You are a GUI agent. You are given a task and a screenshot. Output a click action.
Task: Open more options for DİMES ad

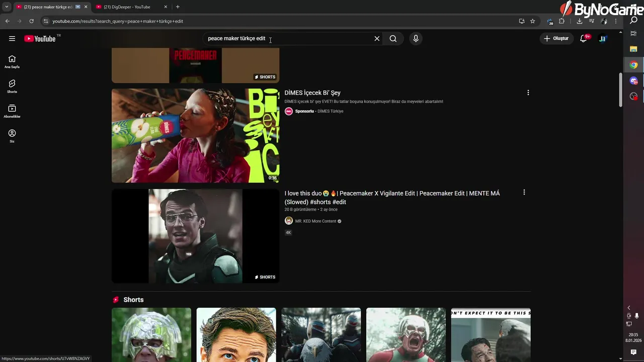pyautogui.click(x=528, y=93)
